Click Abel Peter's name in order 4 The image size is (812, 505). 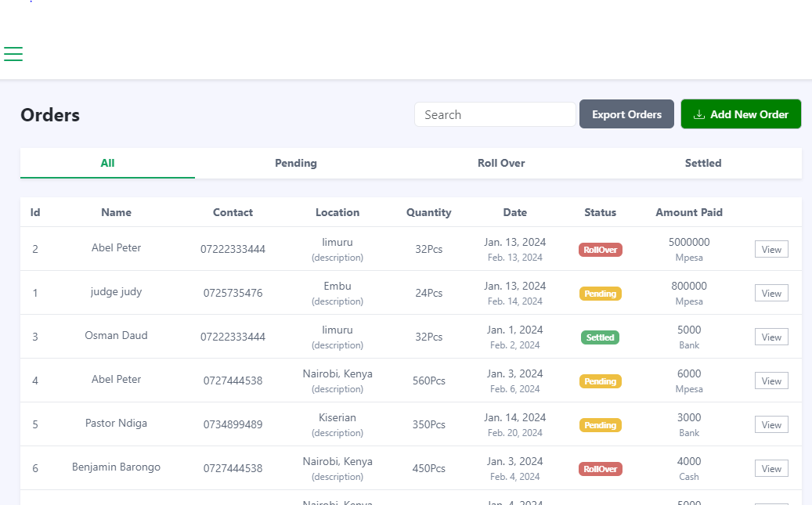click(x=116, y=379)
